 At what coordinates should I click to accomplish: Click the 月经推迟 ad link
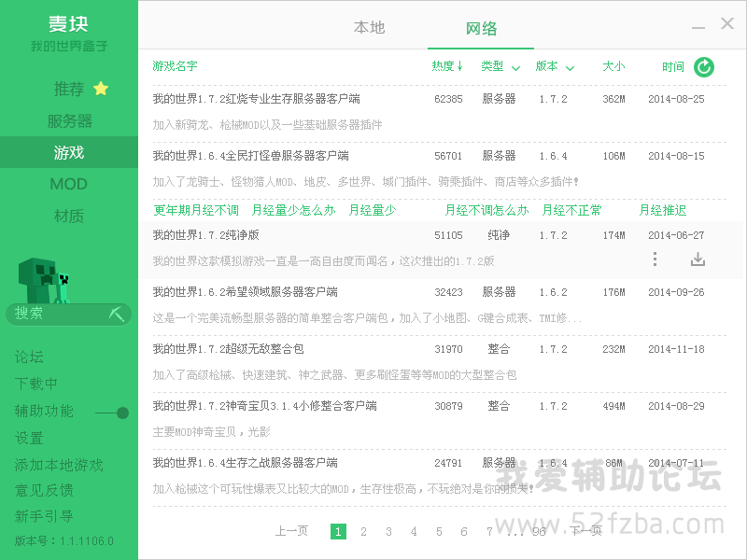[x=663, y=210]
